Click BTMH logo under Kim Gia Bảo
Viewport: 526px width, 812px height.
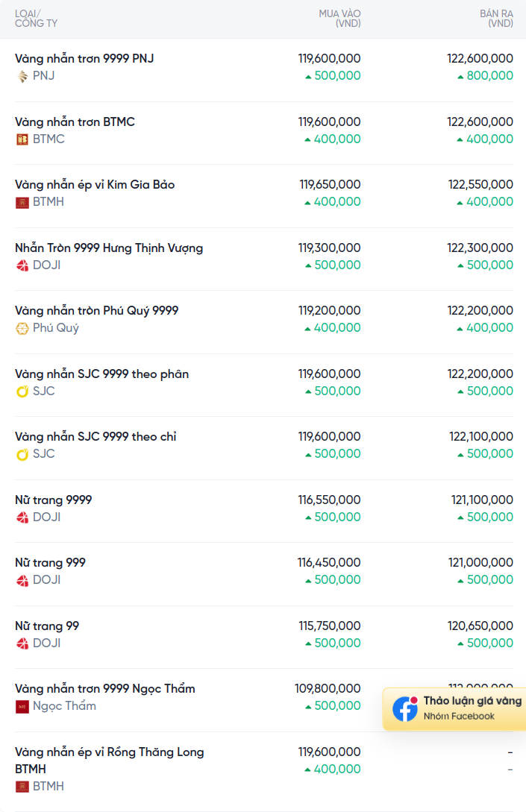pyautogui.click(x=22, y=202)
